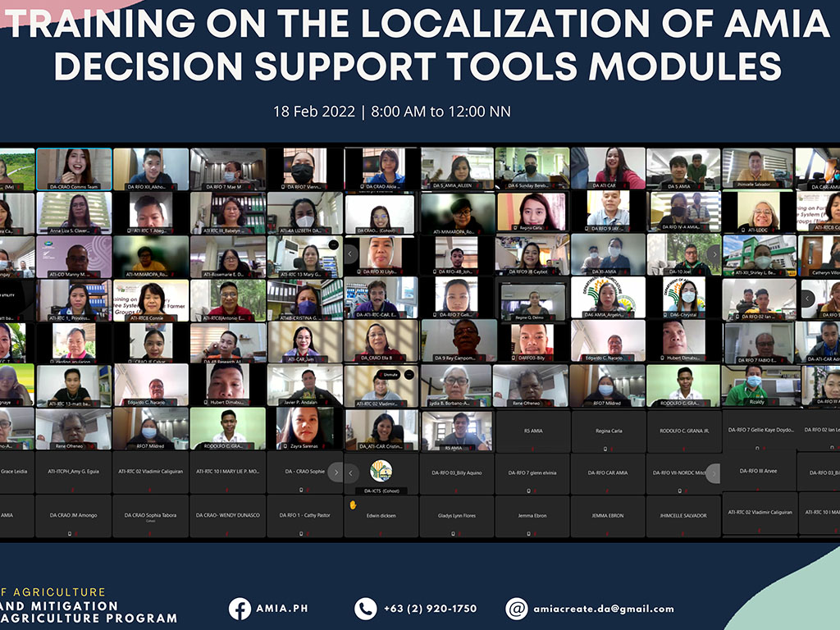The image size is (840, 630).
Task: Click the amiacreate.da@gmail.com email address
Action: (604, 609)
